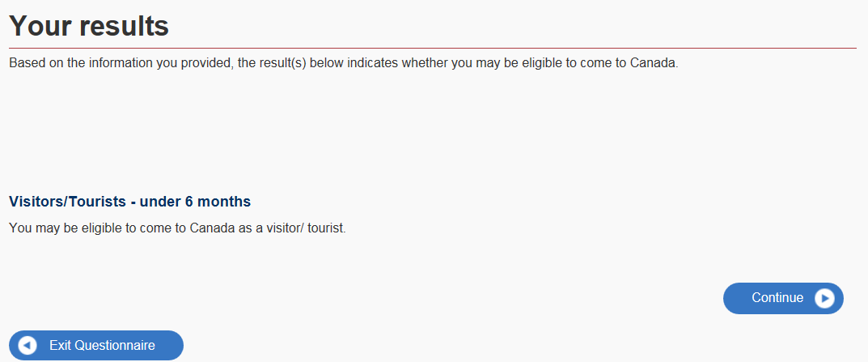Click the "You may be eligible" result sentence
Image resolution: width=868 pixels, height=362 pixels.
[177, 228]
